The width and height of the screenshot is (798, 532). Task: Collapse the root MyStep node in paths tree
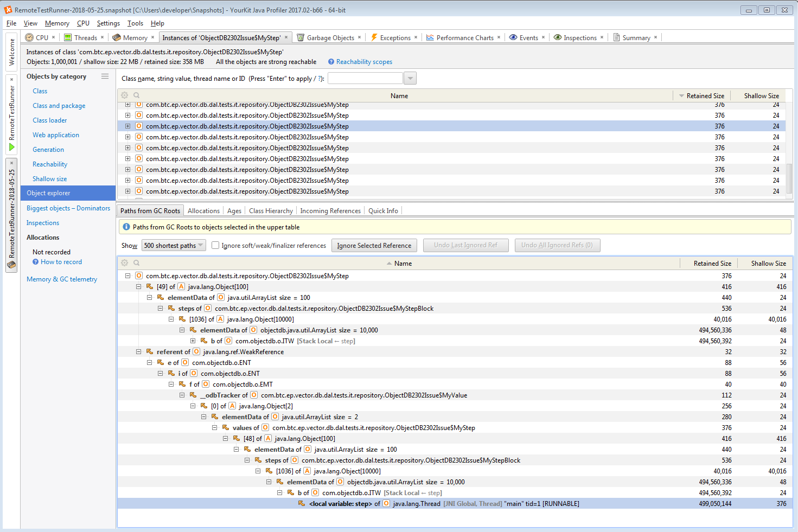[x=128, y=276]
